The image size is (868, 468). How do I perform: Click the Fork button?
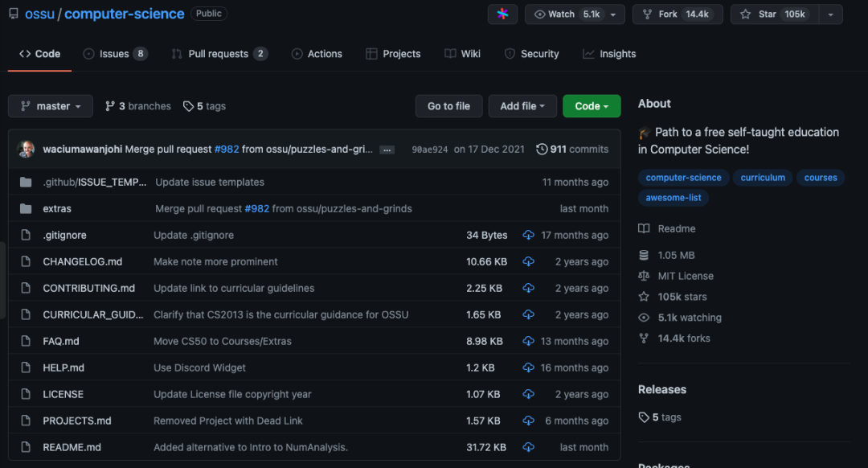677,14
